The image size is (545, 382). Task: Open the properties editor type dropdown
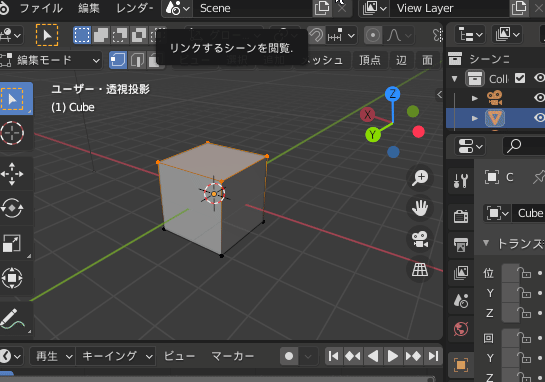click(470, 146)
